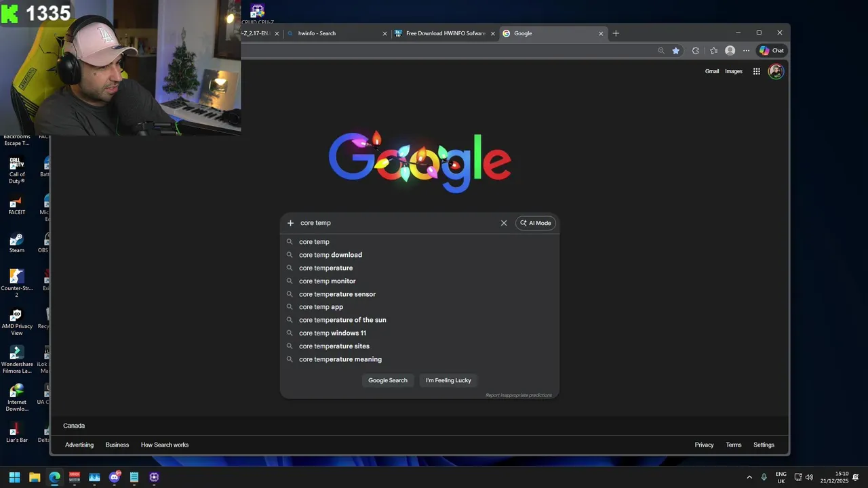
Task: Open the Windows Start menu
Action: 14,477
